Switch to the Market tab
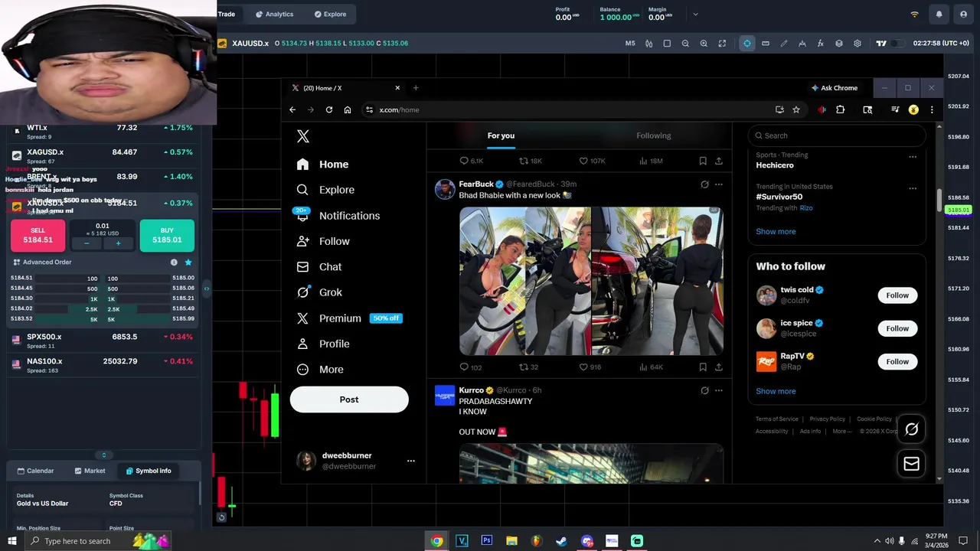 (x=90, y=471)
